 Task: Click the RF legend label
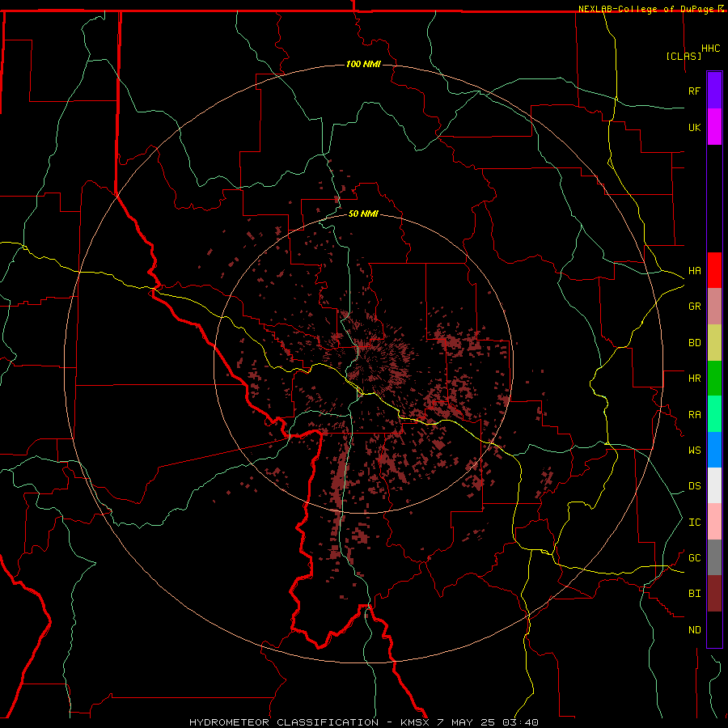click(694, 91)
